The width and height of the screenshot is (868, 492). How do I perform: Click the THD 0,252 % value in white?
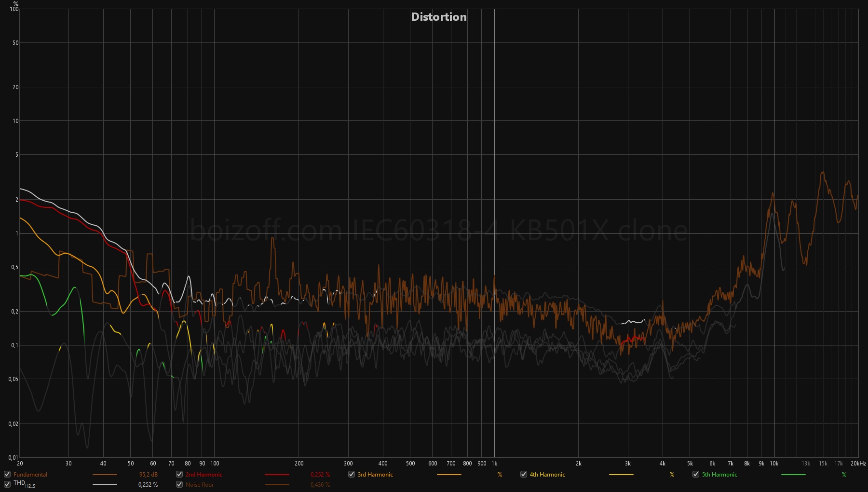click(x=148, y=485)
